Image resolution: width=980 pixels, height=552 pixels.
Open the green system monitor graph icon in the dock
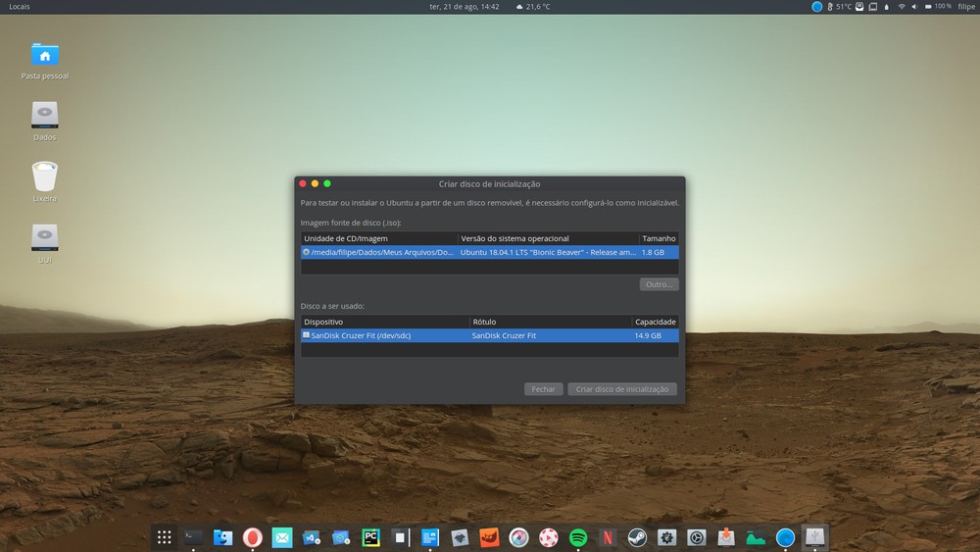756,537
